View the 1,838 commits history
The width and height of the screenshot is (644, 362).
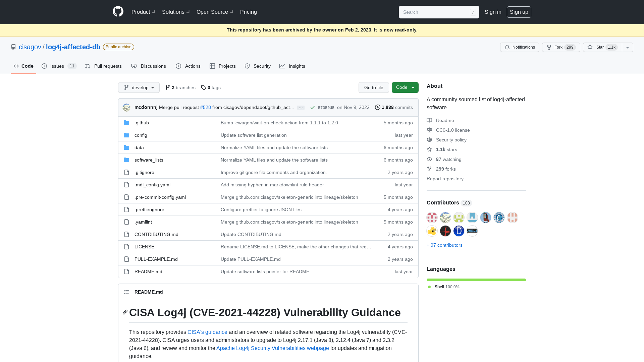tap(394, 107)
